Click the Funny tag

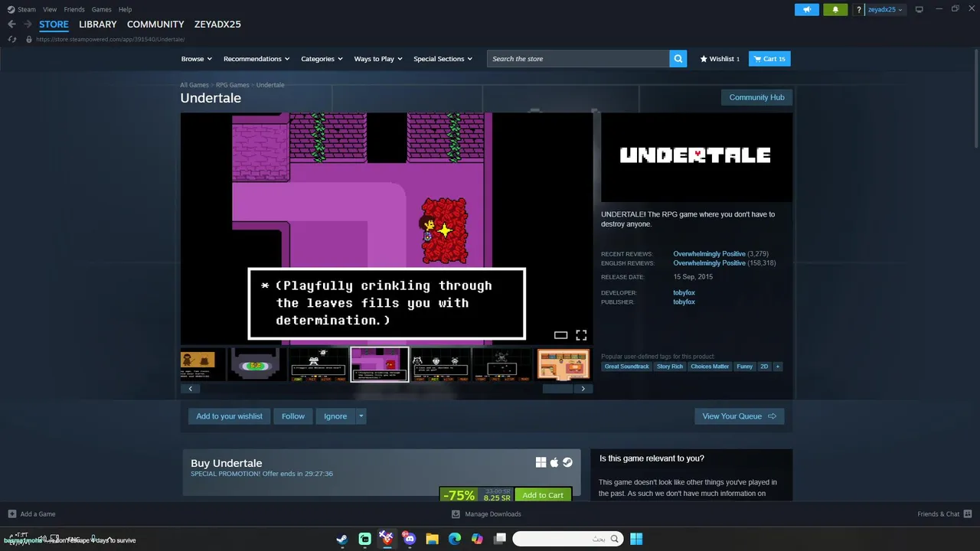pos(744,367)
